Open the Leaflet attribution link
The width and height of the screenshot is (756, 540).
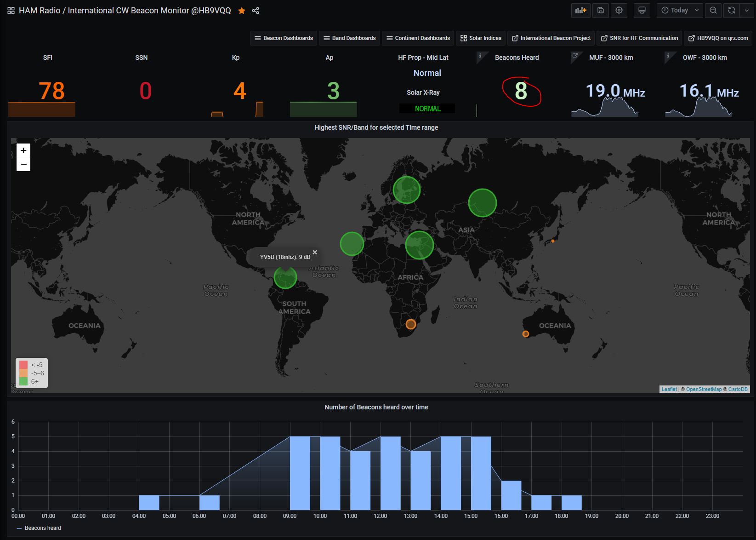(x=669, y=389)
